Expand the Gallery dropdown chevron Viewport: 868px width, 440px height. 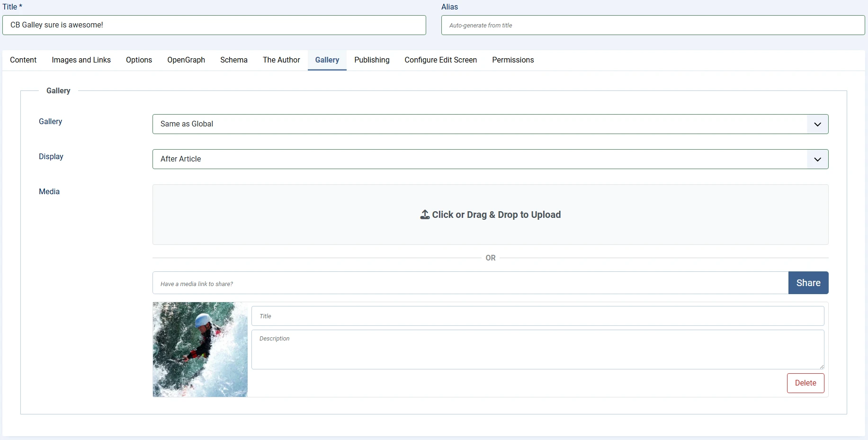coord(817,124)
